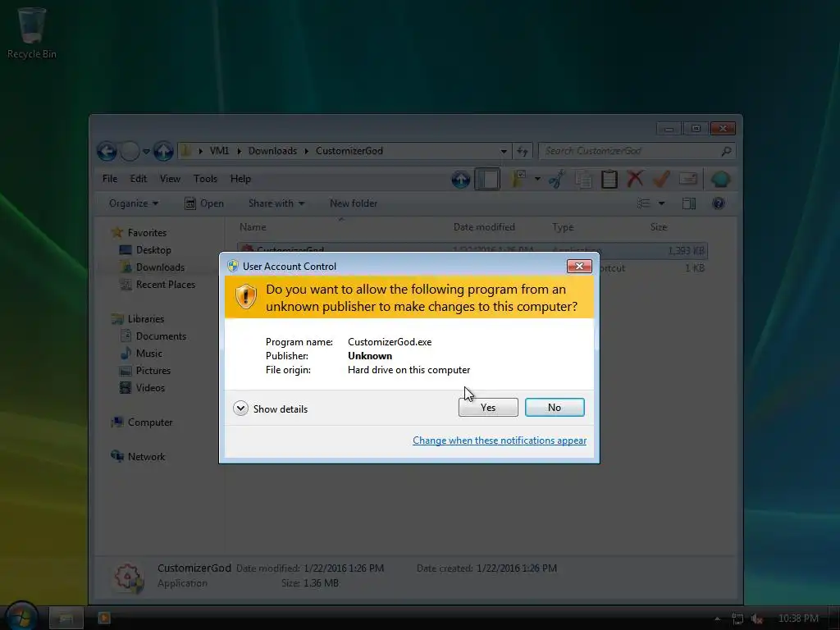Screen dimensions: 840x630
Task: Click the Explorer taskbar button
Action: [x=66, y=619]
